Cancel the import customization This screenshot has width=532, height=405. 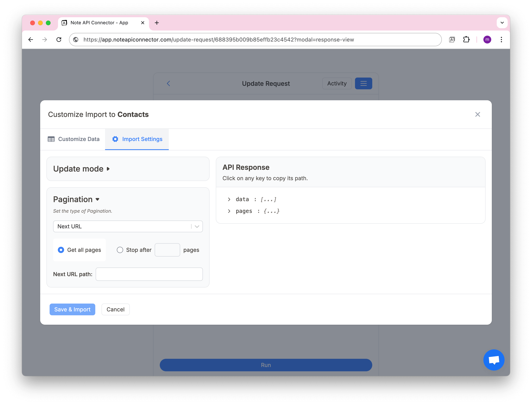click(x=115, y=309)
